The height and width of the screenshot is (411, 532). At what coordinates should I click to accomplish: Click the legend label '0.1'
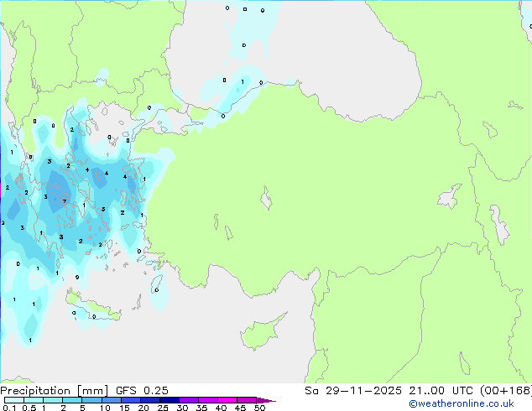(x=9, y=408)
